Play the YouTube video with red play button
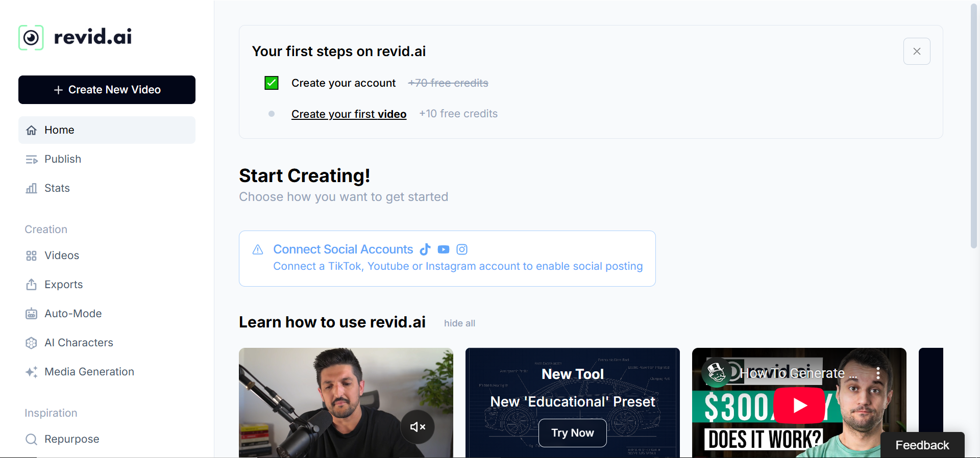 click(x=799, y=405)
